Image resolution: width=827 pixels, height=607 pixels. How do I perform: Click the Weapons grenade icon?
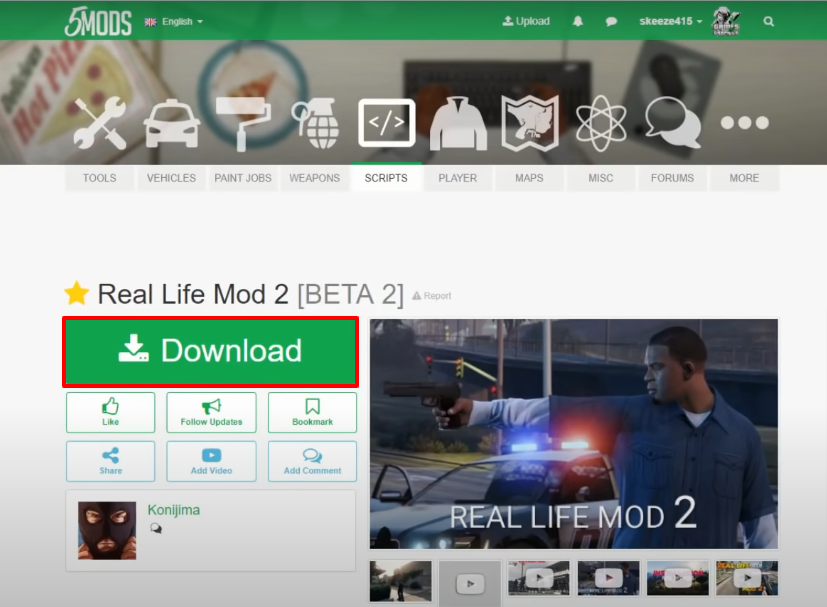(315, 124)
